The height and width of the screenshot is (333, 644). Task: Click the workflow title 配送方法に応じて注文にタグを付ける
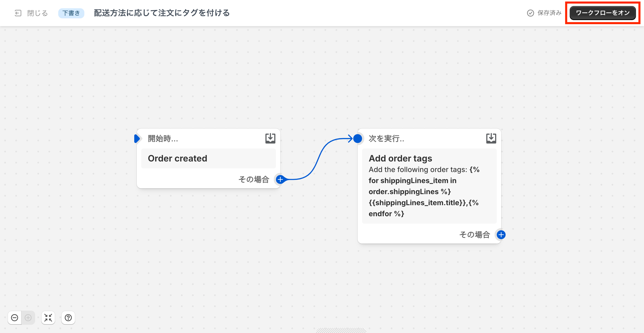coord(162,13)
